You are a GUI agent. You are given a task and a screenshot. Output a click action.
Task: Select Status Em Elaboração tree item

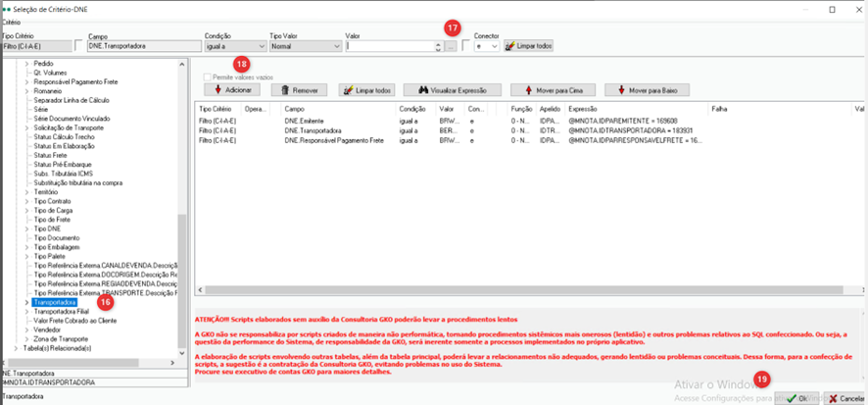pos(64,146)
